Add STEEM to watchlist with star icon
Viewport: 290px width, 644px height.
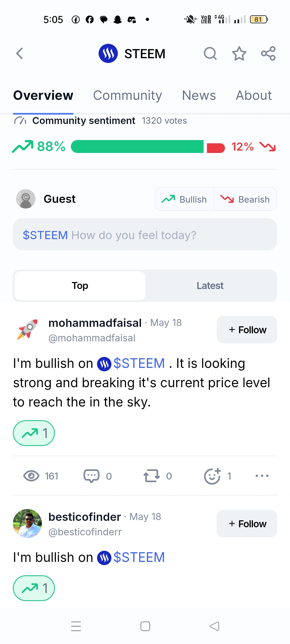coord(239,53)
